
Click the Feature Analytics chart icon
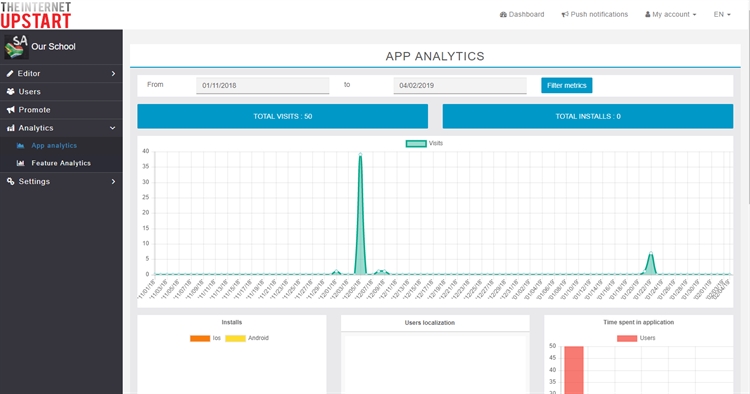(21, 164)
